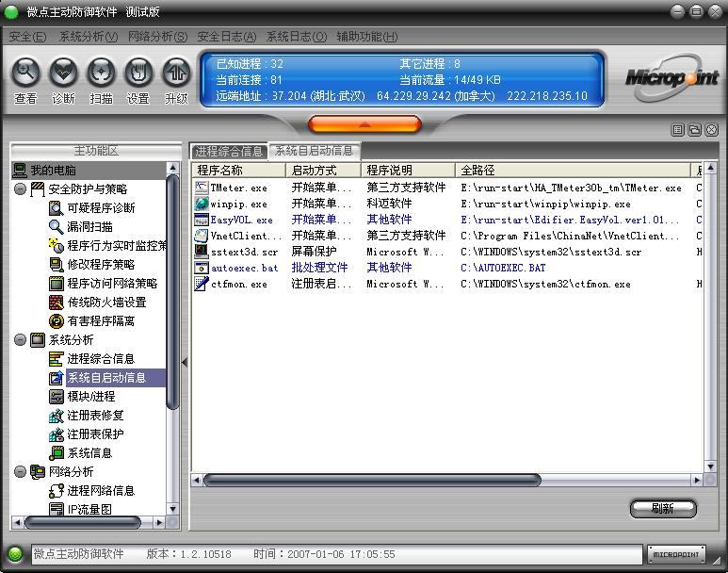Click the list scroll down arrow
The height and width of the screenshot is (573, 728).
point(710,467)
